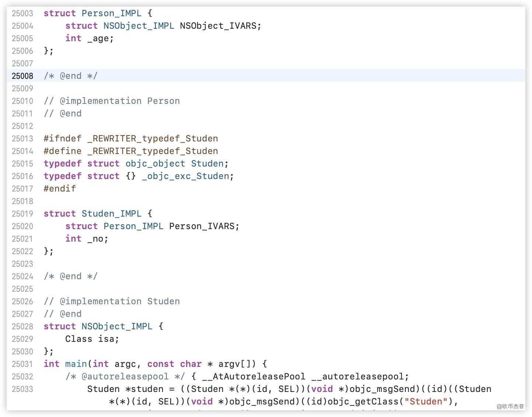This screenshot has width=532, height=417.
Task: Click the '#ifndef _REWRITER_typedef_Studen' directive
Action: click(x=130, y=139)
